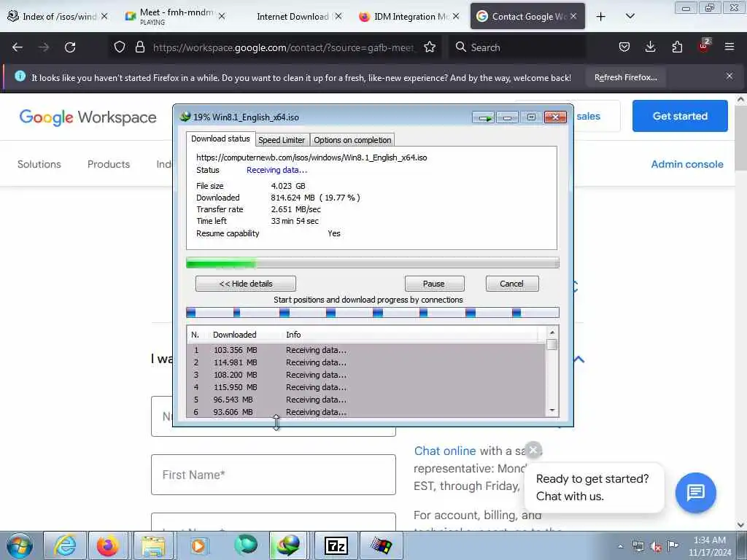Screen dimensions: 747x560
Task: Show hidden system tray icons
Action: (620, 546)
